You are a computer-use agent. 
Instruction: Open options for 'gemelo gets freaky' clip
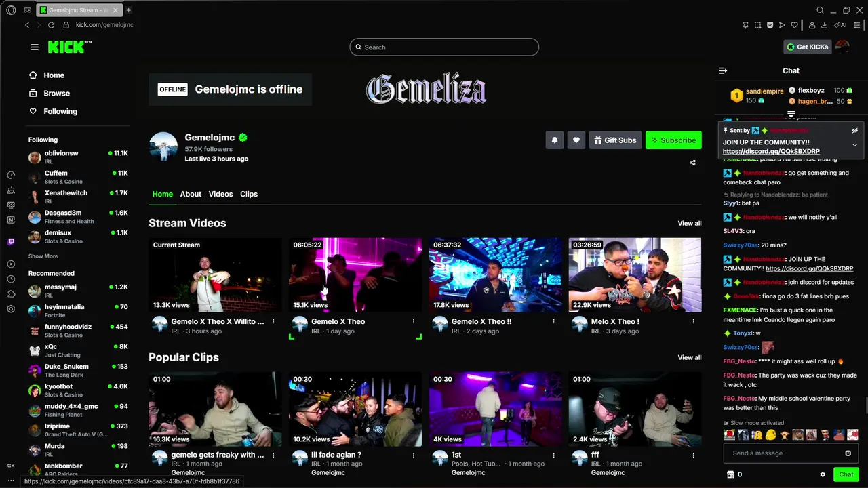coord(273,455)
